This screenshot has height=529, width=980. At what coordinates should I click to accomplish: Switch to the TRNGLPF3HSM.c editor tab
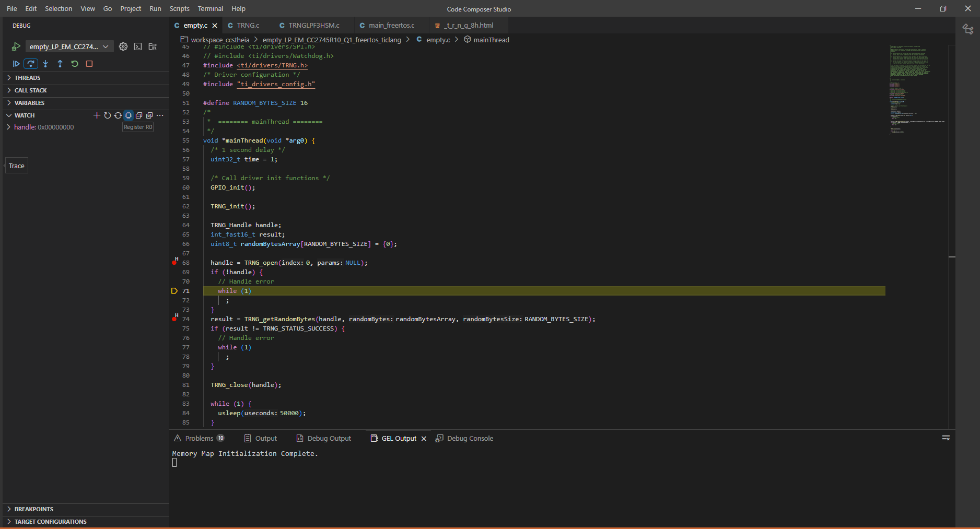tap(313, 25)
